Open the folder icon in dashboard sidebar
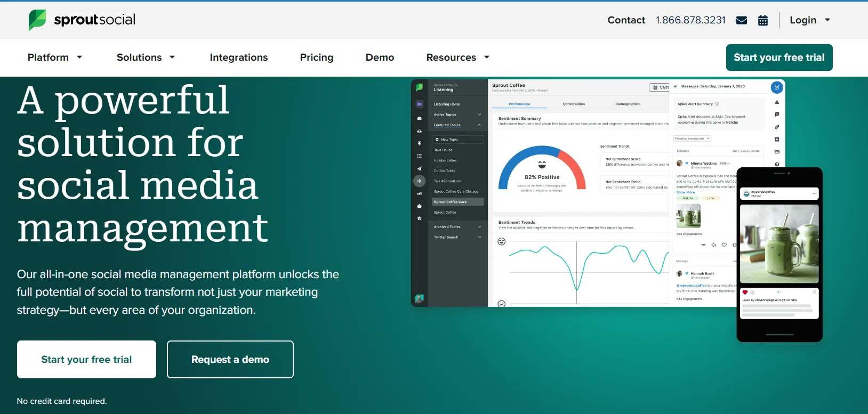Image resolution: width=868 pixels, height=414 pixels. [x=420, y=104]
